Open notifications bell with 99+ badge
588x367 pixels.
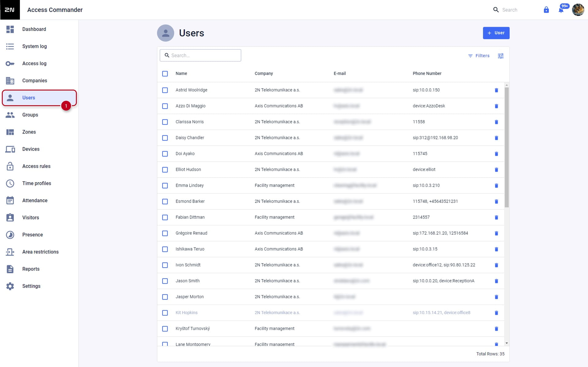(561, 10)
